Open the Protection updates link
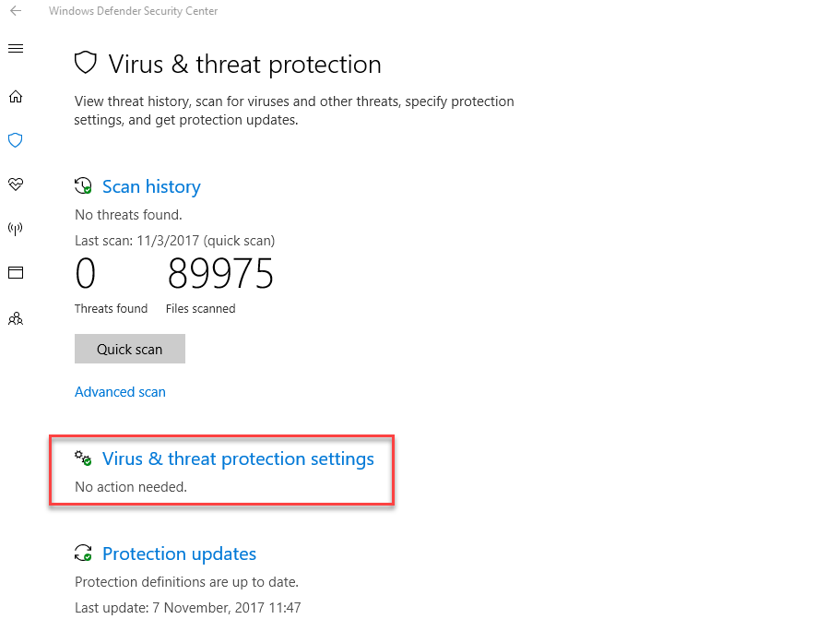The height and width of the screenshot is (619, 840). [x=180, y=554]
